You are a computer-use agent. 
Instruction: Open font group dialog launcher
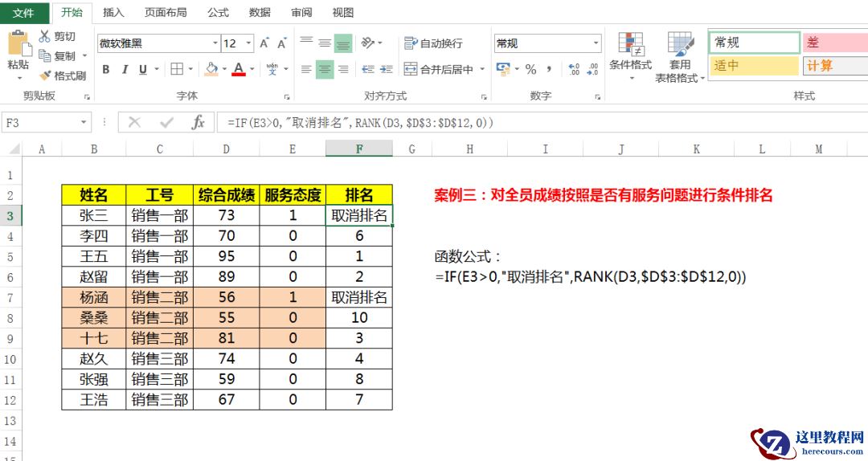pos(287,97)
